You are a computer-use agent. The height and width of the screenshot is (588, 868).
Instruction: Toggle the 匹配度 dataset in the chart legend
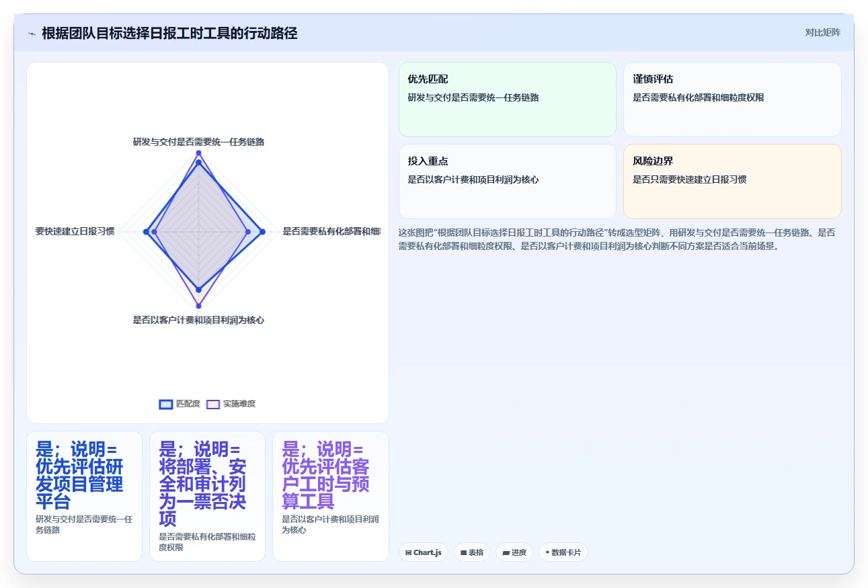(x=180, y=404)
